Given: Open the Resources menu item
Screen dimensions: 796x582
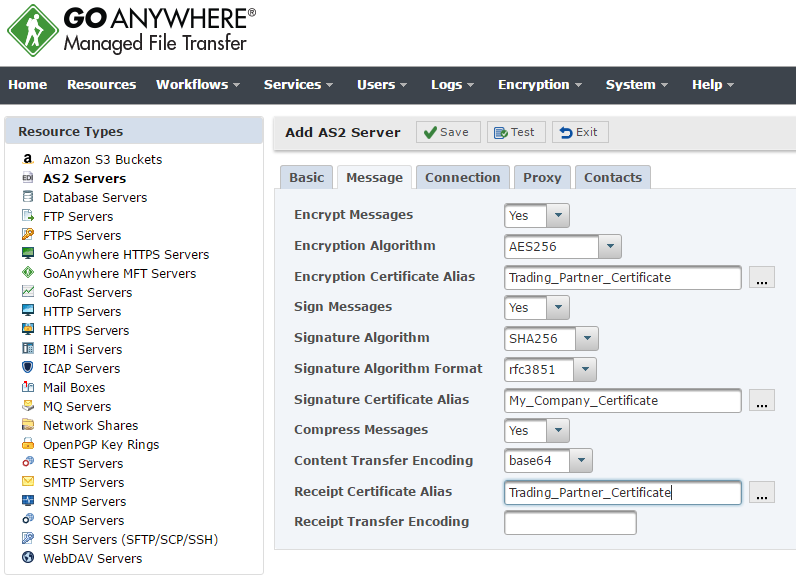Looking at the screenshot, I should (102, 85).
